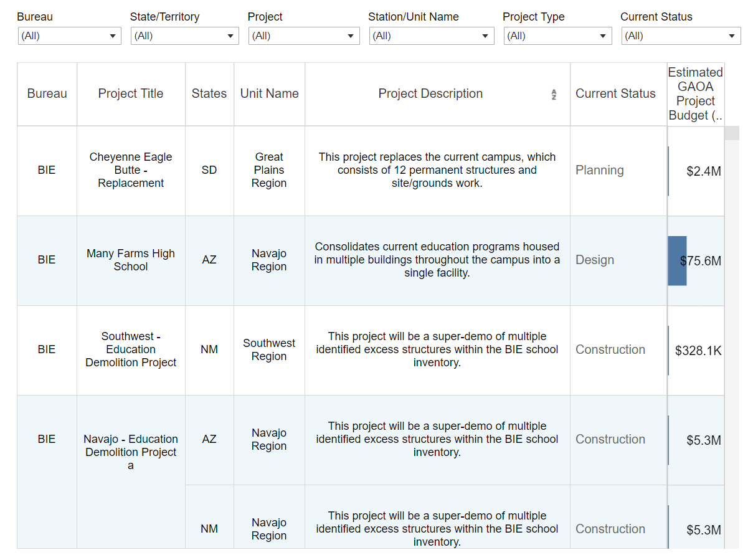Open the Project Type filter dropdown
753x560 pixels.
(x=557, y=36)
